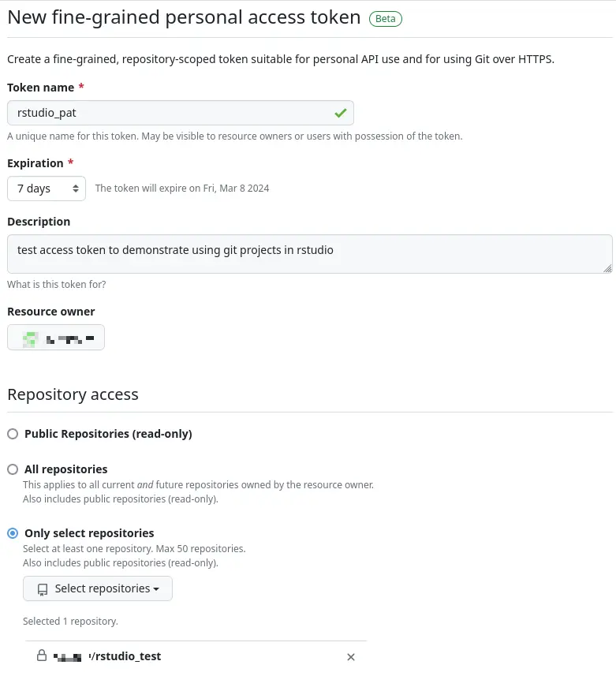Open the 7 days expiration dropdown
This screenshot has height=676, width=616.
(47, 189)
